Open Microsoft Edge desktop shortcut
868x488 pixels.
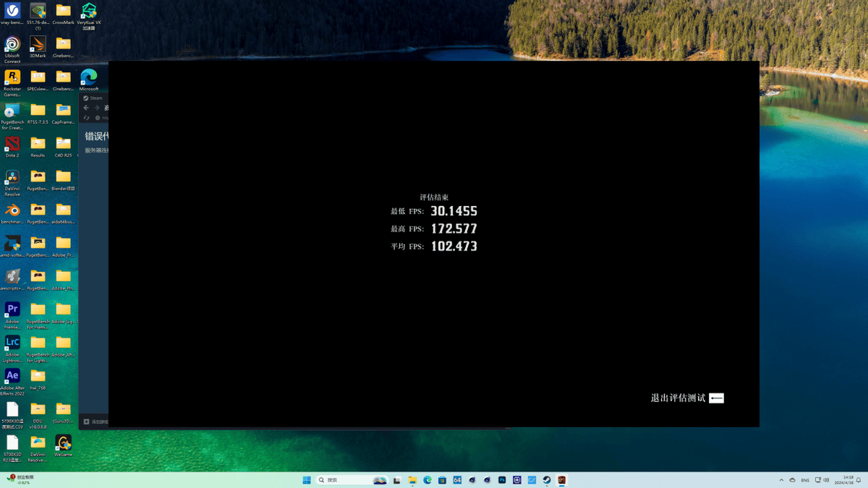point(88,77)
